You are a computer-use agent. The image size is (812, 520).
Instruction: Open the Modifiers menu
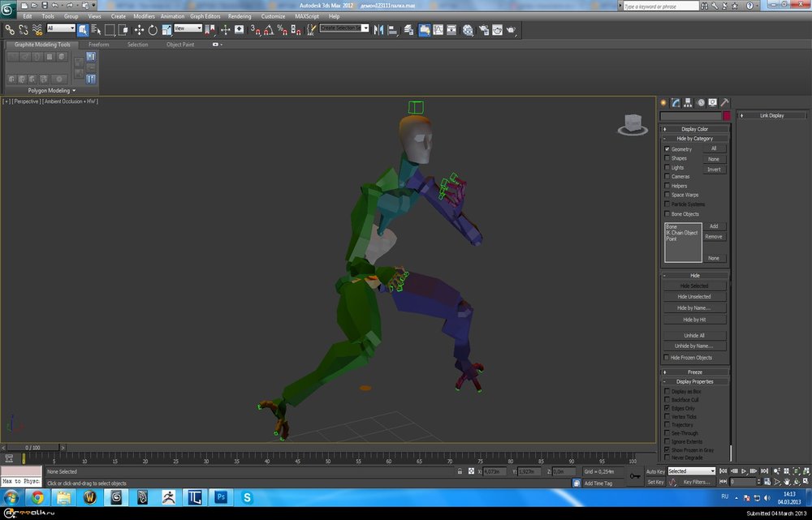[144, 16]
